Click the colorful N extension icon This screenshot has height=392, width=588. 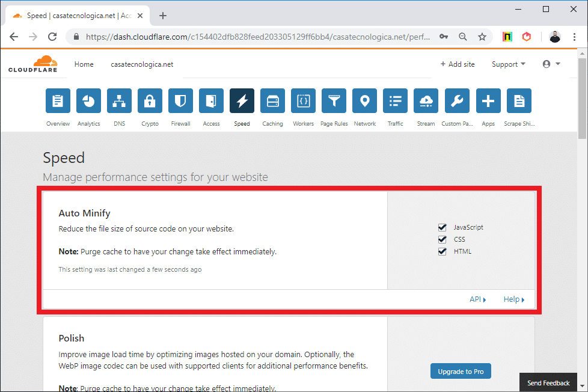[x=507, y=37]
